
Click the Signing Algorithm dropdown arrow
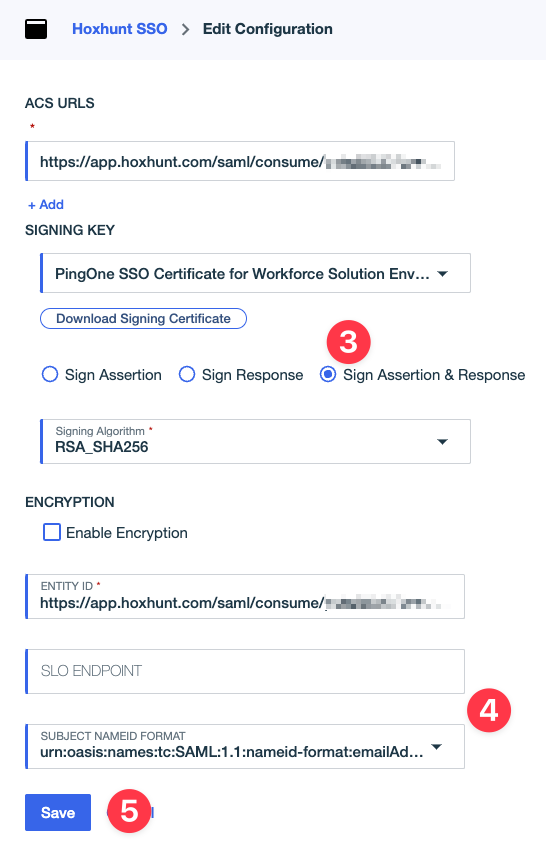(442, 442)
